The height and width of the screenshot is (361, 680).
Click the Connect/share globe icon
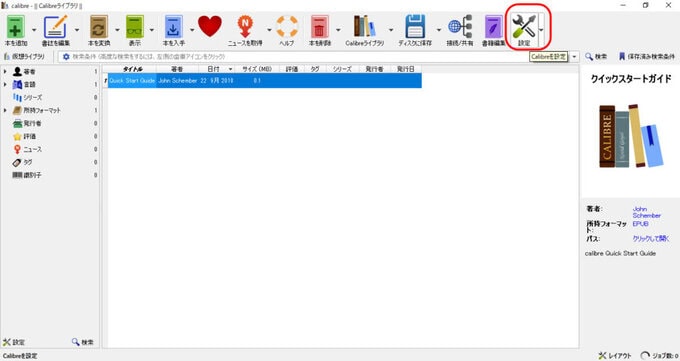tap(460, 27)
